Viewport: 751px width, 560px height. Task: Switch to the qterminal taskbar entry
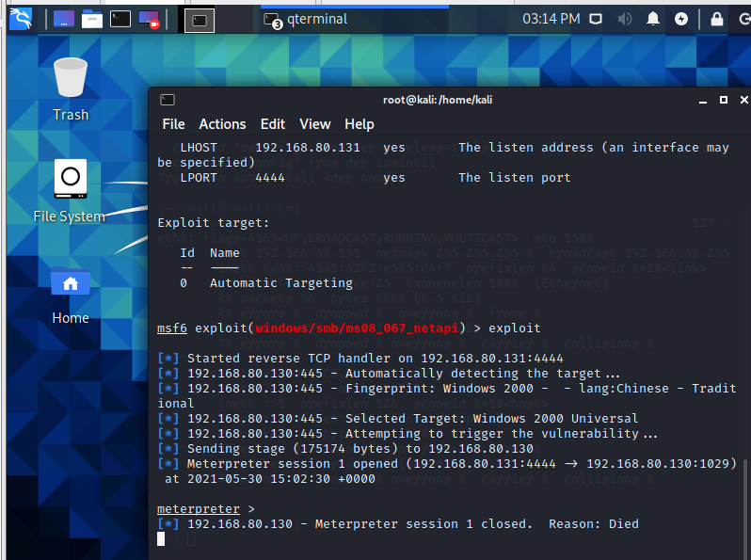[x=355, y=19]
